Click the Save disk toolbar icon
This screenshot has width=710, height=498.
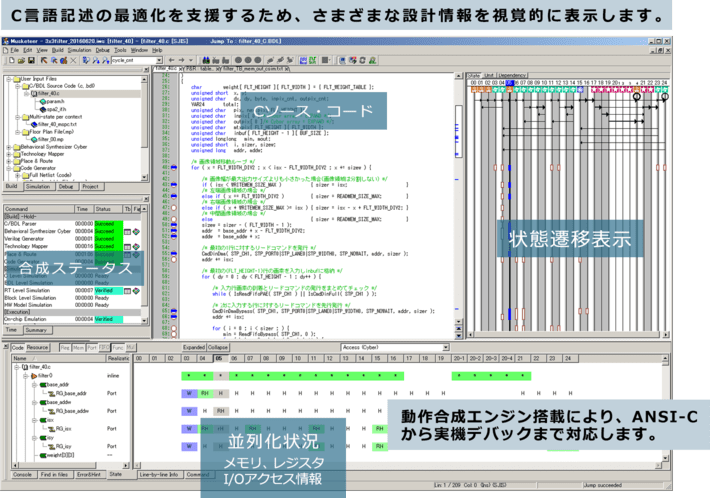click(29, 59)
